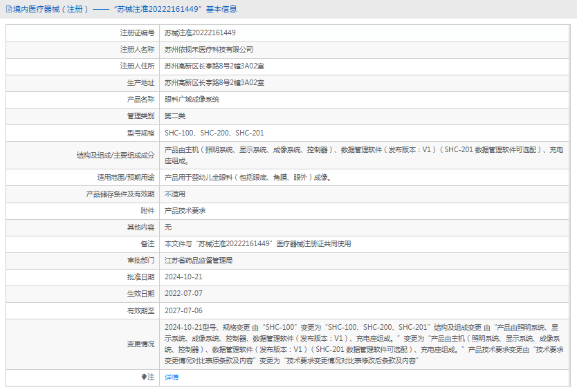Click approval date 2024-10-21
The width and height of the screenshot is (577, 392).
tap(183, 277)
